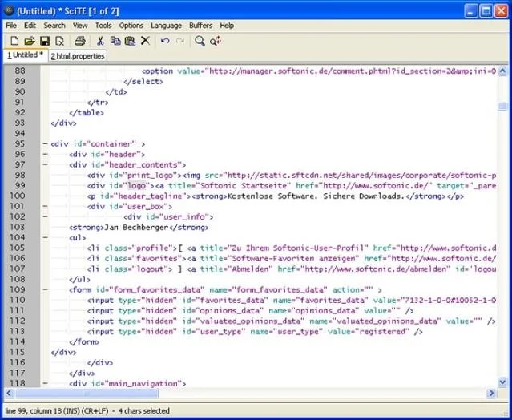Collapse fold at line 97 header_contents div

tap(45, 164)
